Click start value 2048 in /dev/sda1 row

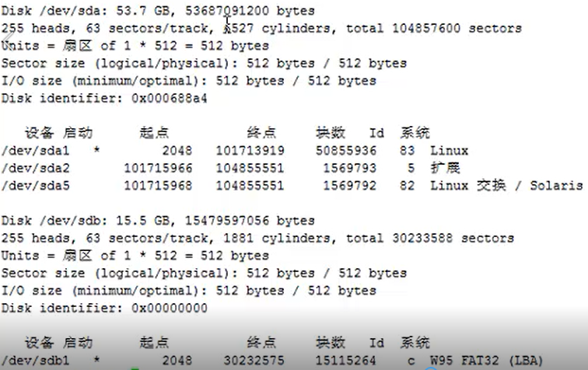(x=177, y=151)
